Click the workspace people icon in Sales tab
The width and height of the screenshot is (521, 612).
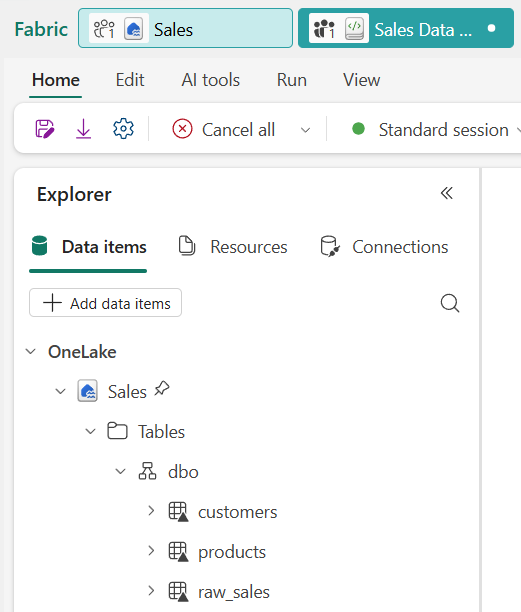tap(104, 28)
